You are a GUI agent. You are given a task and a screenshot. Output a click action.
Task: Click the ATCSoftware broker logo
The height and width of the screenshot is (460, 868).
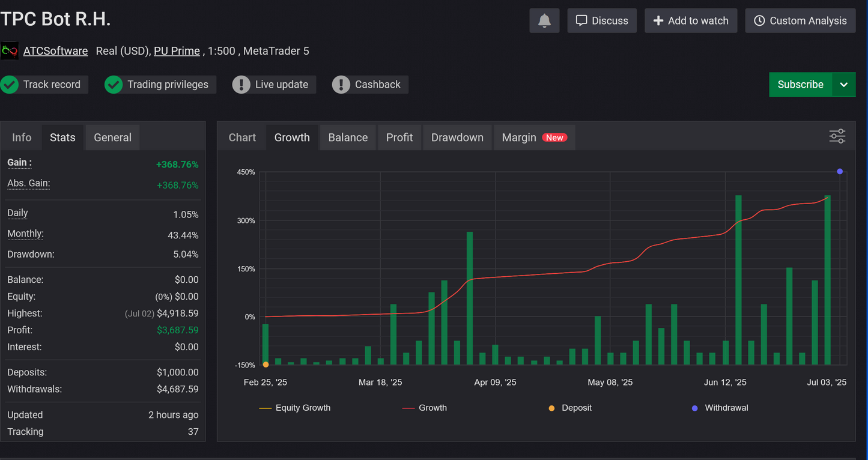click(x=10, y=50)
